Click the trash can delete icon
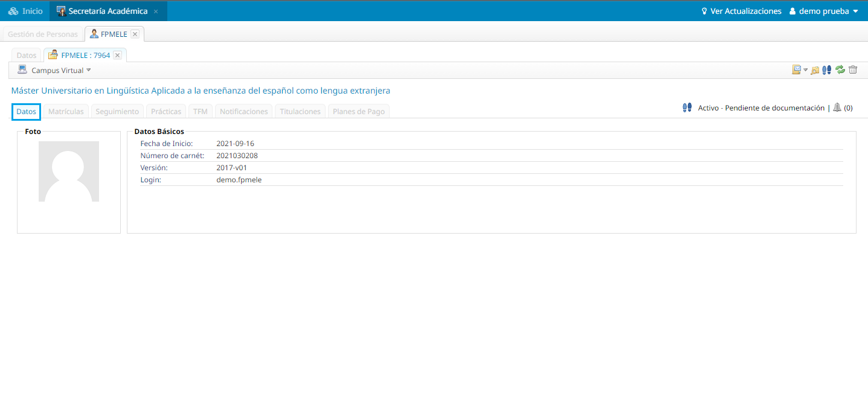 tap(853, 70)
